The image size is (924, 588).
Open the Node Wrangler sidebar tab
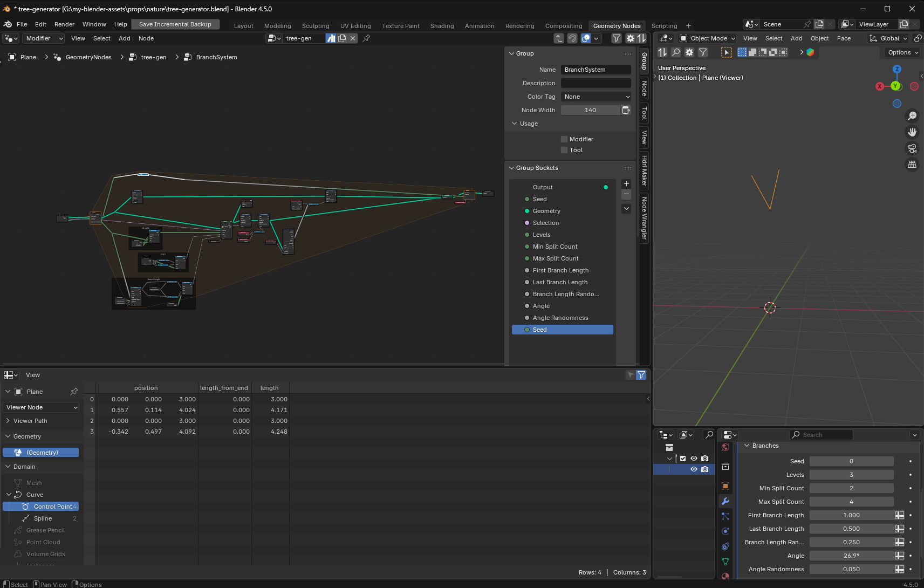(644, 218)
